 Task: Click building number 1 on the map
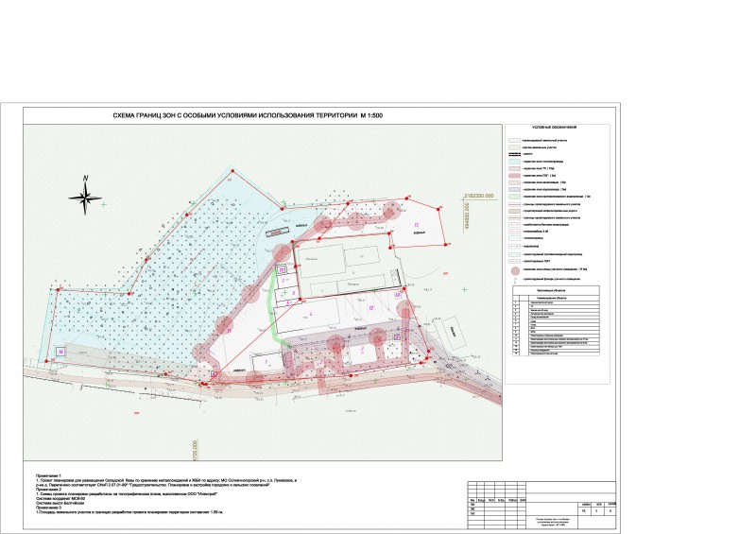pos(266,362)
